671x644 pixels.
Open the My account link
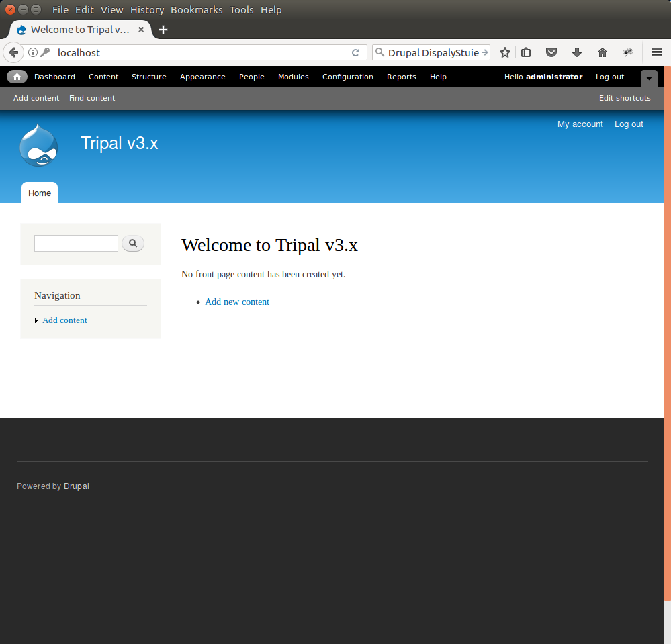point(580,124)
